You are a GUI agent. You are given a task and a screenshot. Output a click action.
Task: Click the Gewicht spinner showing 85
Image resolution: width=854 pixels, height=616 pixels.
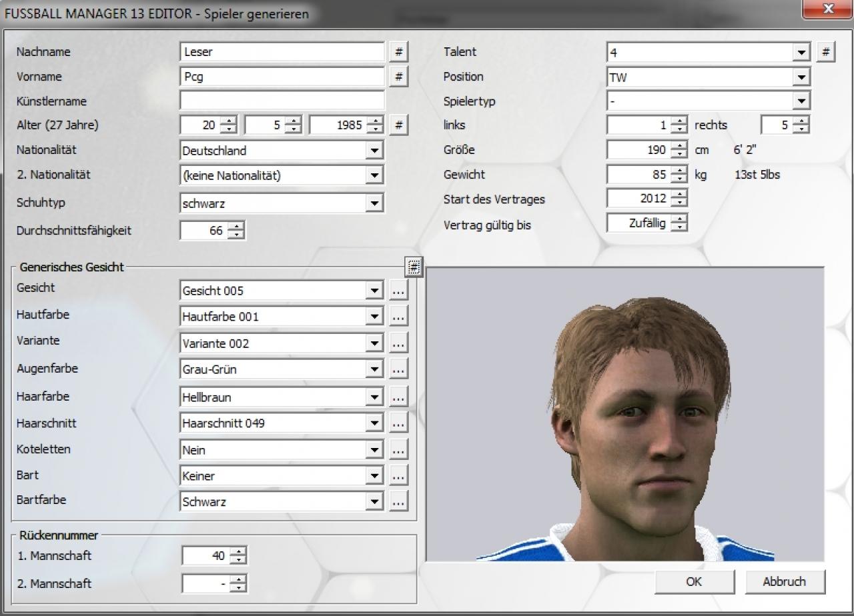click(x=647, y=175)
